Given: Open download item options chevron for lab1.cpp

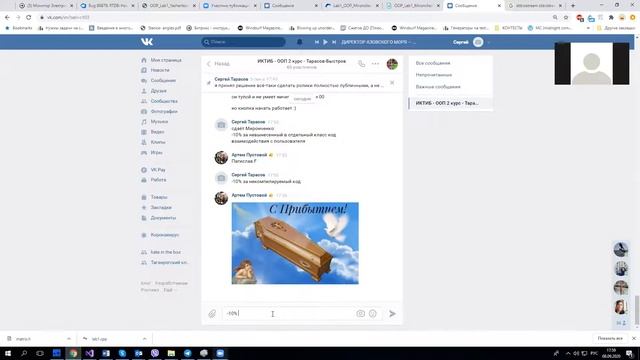Looking at the screenshot, I should [144, 339].
